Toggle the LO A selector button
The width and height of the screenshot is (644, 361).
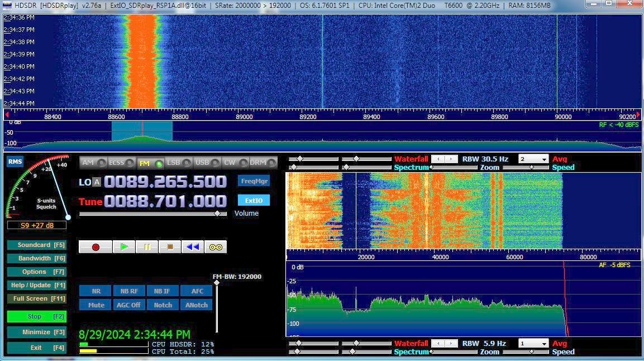point(97,182)
